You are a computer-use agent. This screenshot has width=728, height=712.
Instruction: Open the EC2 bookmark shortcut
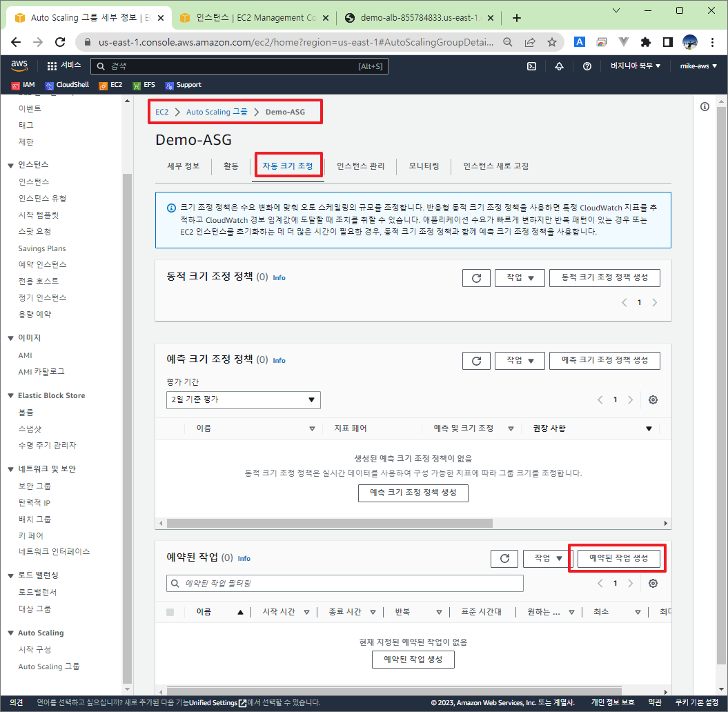point(110,85)
